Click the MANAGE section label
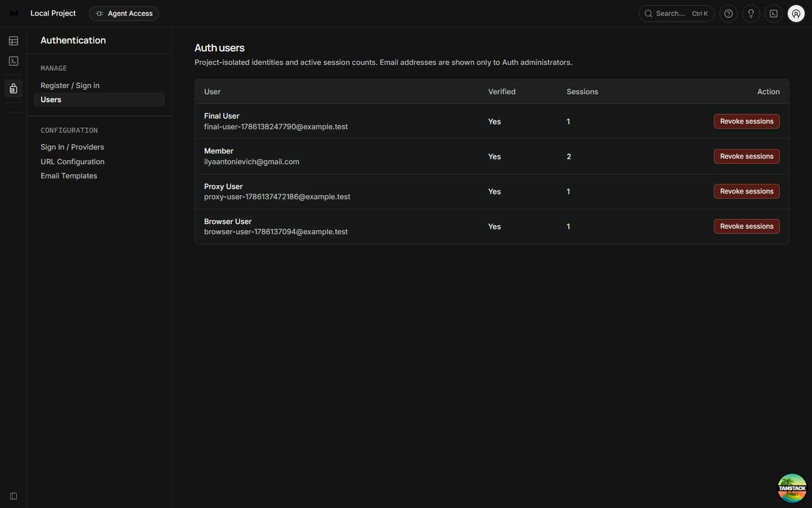812x508 pixels. pyautogui.click(x=54, y=68)
